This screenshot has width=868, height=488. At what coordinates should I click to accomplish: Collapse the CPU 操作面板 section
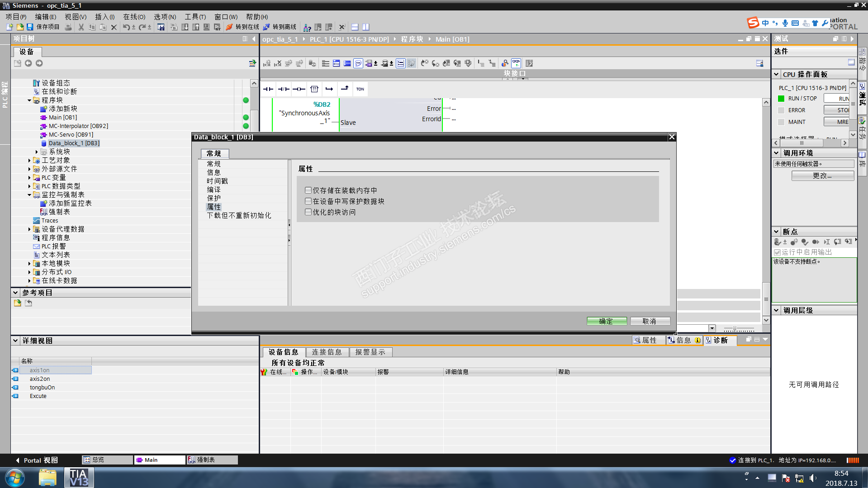(777, 74)
